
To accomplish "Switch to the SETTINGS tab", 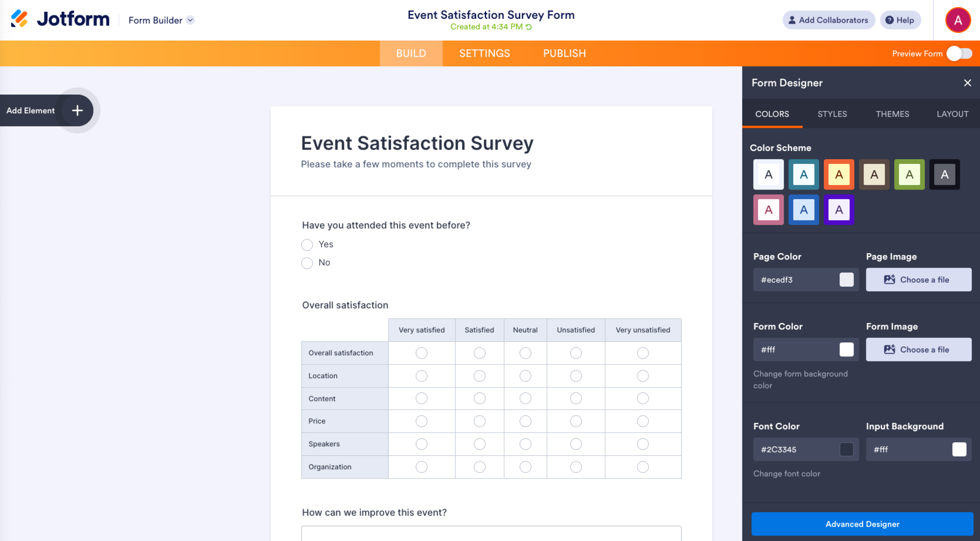I will tap(484, 53).
